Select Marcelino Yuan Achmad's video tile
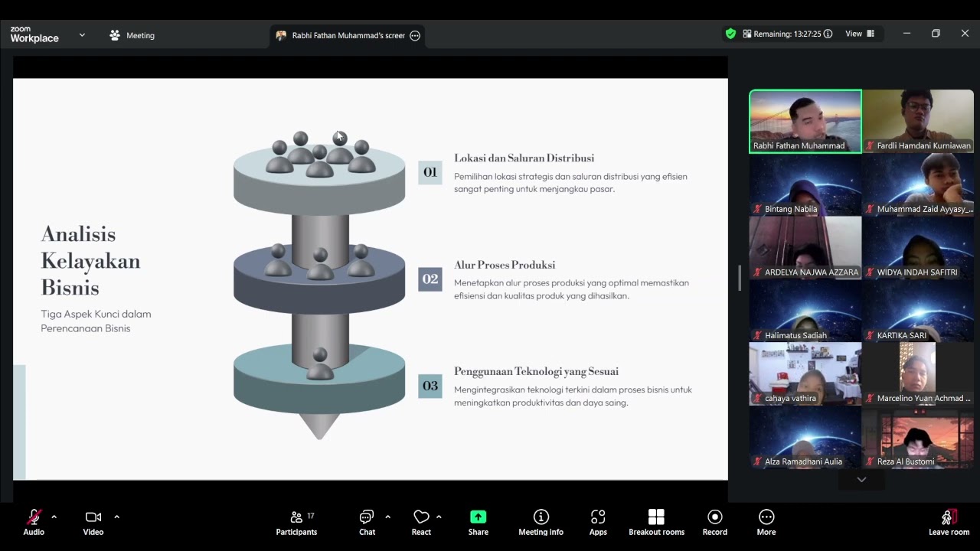The image size is (980, 551). point(918,374)
